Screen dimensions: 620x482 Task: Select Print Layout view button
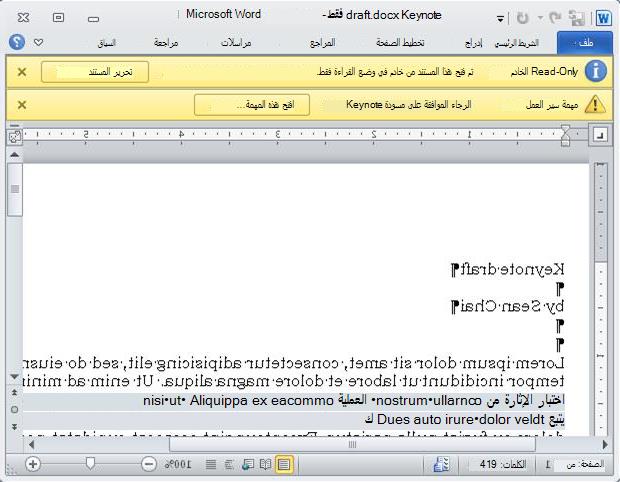(284, 464)
